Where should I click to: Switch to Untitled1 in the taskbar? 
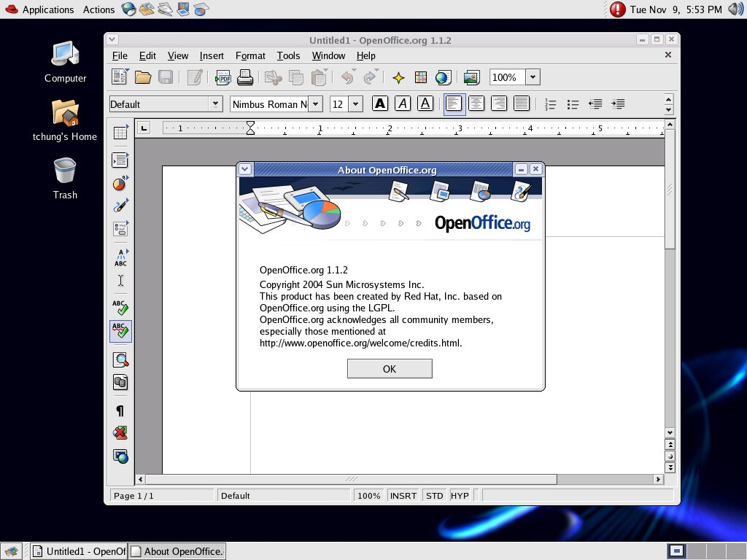click(79, 551)
